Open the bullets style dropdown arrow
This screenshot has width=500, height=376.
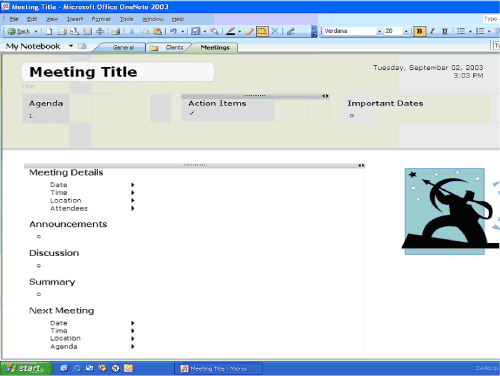(x=470, y=32)
